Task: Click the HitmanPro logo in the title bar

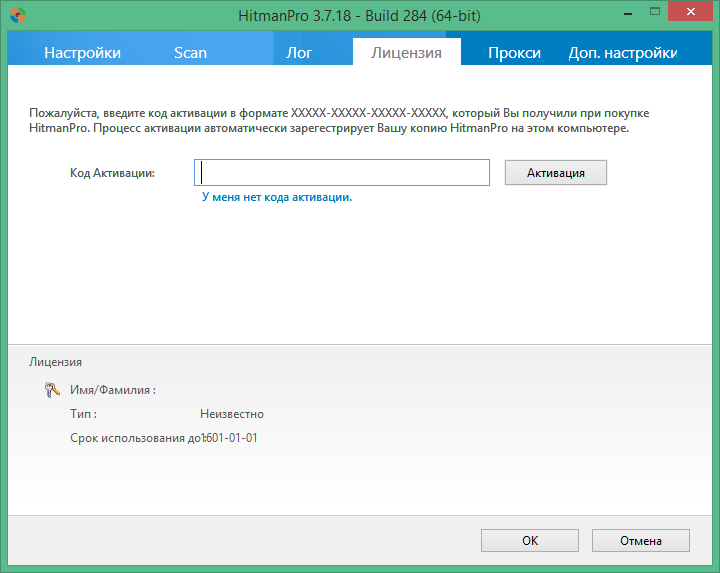Action: pyautogui.click(x=16, y=15)
